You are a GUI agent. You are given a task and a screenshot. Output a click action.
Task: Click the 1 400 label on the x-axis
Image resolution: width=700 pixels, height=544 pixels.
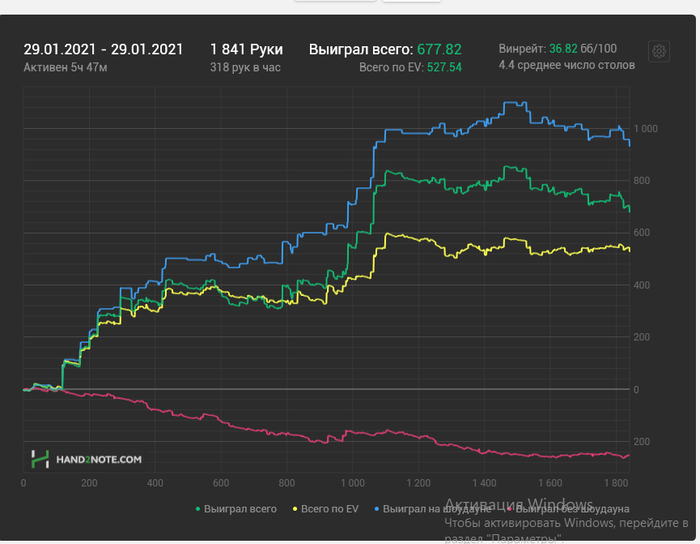pos(484,483)
